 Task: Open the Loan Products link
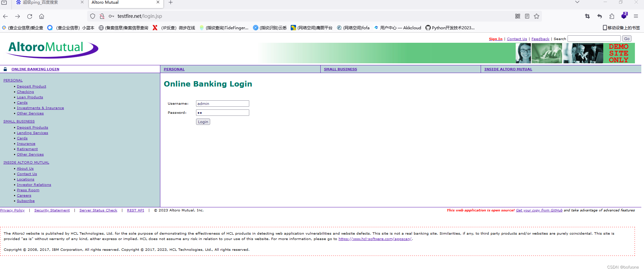pos(30,97)
